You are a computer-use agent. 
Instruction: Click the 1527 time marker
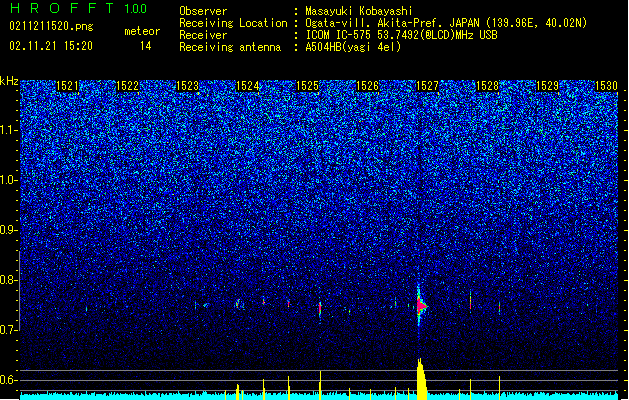[428, 86]
